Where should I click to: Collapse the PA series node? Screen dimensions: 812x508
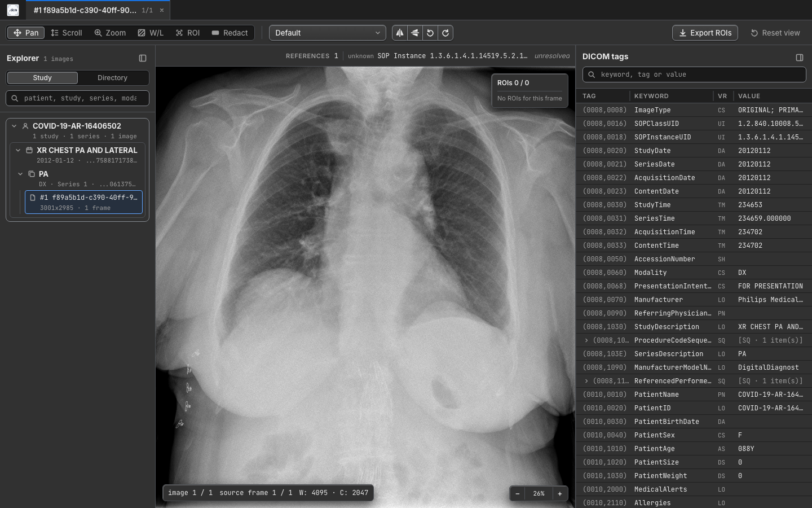click(x=20, y=174)
